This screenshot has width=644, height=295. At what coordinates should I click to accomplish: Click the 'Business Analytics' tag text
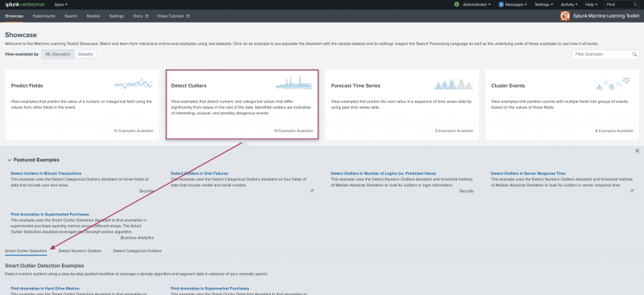pos(137,238)
